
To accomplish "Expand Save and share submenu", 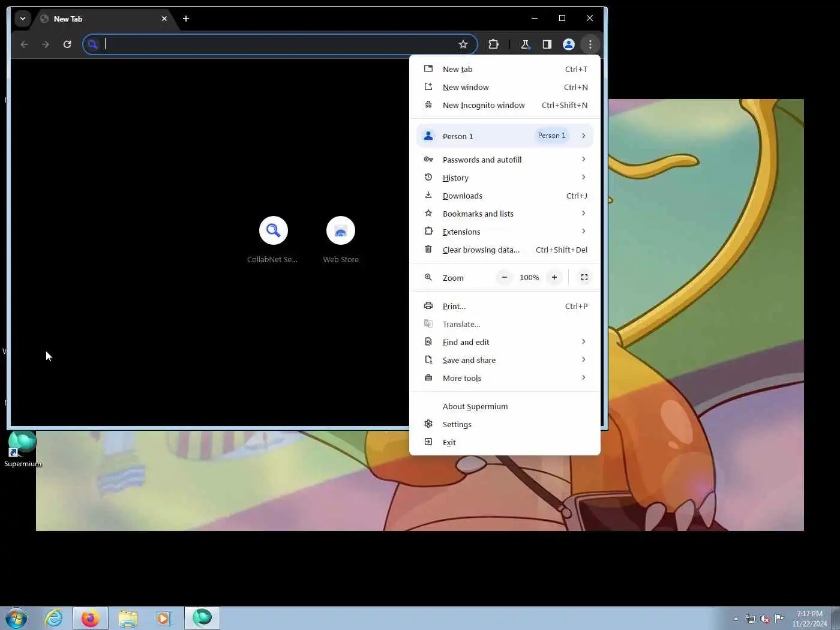I will [505, 360].
